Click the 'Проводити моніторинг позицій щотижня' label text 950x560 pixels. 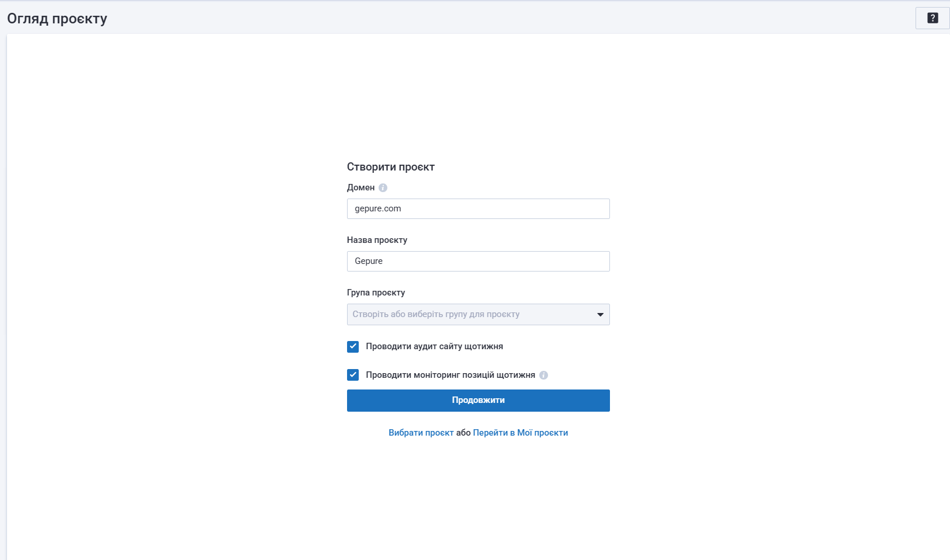pyautogui.click(x=450, y=375)
